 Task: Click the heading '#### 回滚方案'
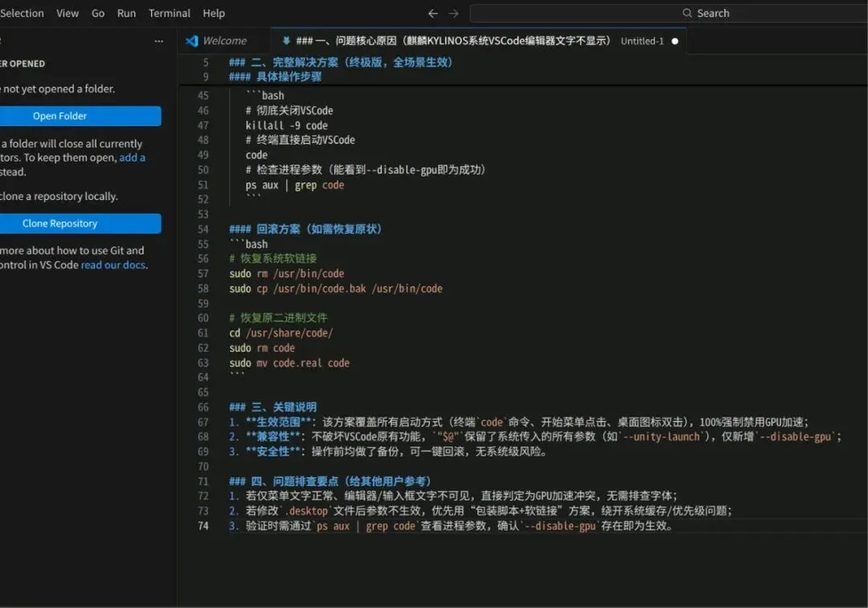(x=305, y=229)
